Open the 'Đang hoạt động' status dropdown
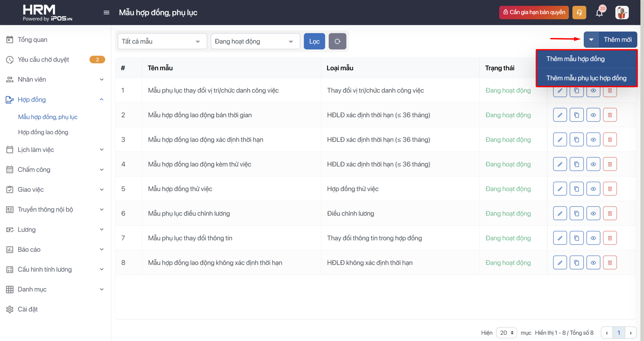This screenshot has height=341, width=644. (255, 41)
